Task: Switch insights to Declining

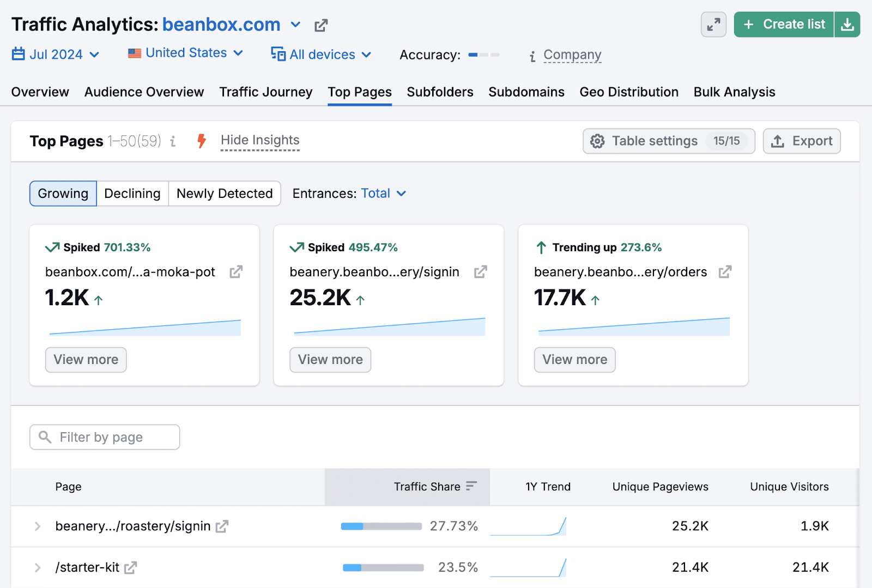Action: [x=132, y=193]
